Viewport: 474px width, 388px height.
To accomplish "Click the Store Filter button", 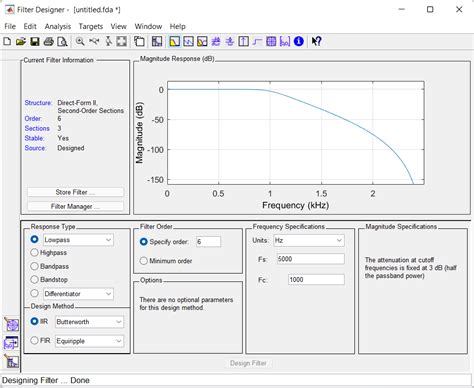I will tap(75, 192).
